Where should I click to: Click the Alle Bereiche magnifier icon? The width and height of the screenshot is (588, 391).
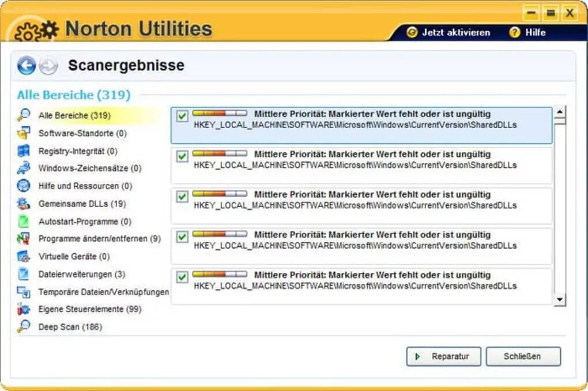tap(24, 115)
